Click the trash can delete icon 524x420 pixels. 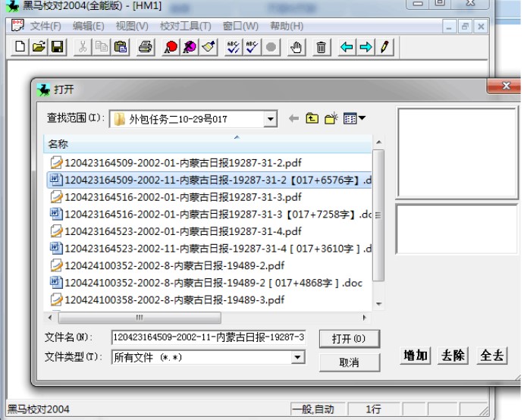click(322, 47)
